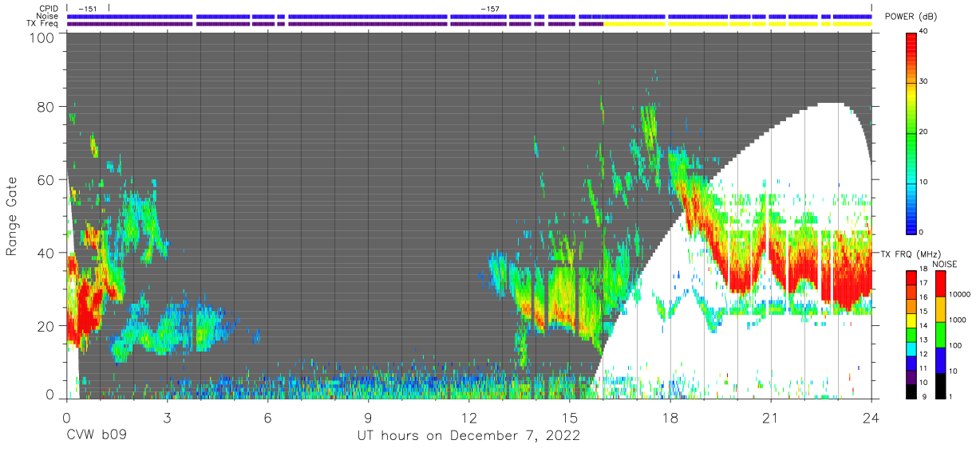The width and height of the screenshot is (980, 452).
Task: Click the NOISE legend title
Action: point(944,264)
